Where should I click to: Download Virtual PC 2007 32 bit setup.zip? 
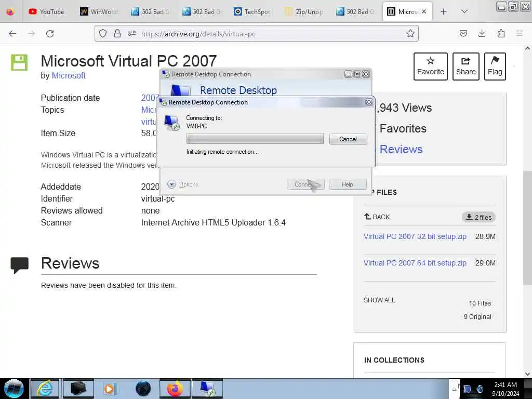tap(415, 236)
